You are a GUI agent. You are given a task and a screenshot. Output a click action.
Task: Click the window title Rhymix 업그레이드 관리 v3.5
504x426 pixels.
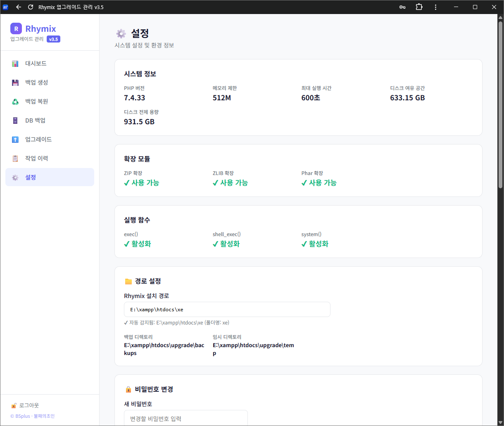coord(71,7)
